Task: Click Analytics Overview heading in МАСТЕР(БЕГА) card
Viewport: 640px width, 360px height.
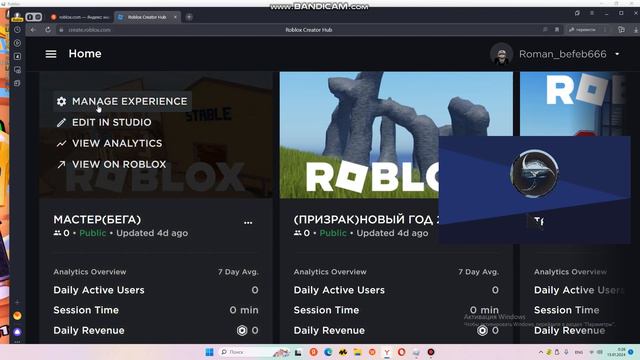Action: click(x=90, y=272)
